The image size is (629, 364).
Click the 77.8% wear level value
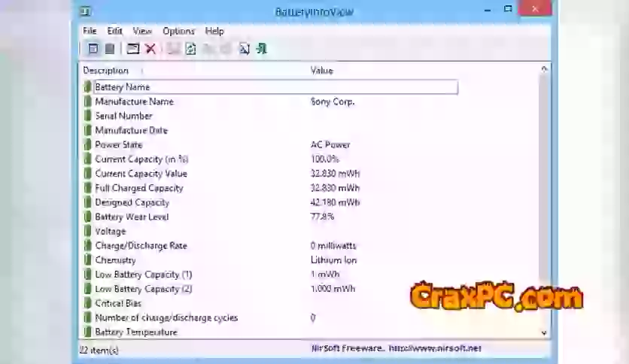(x=322, y=217)
